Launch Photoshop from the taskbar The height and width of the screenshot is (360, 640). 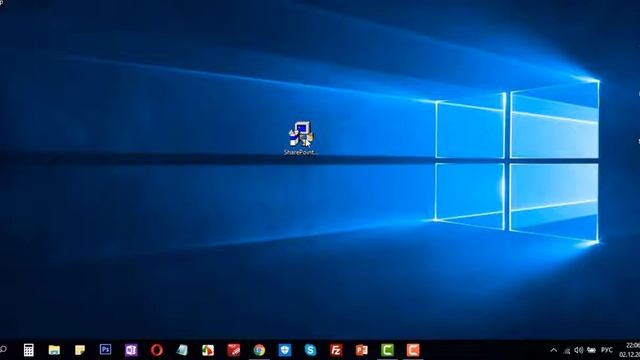pyautogui.click(x=105, y=350)
